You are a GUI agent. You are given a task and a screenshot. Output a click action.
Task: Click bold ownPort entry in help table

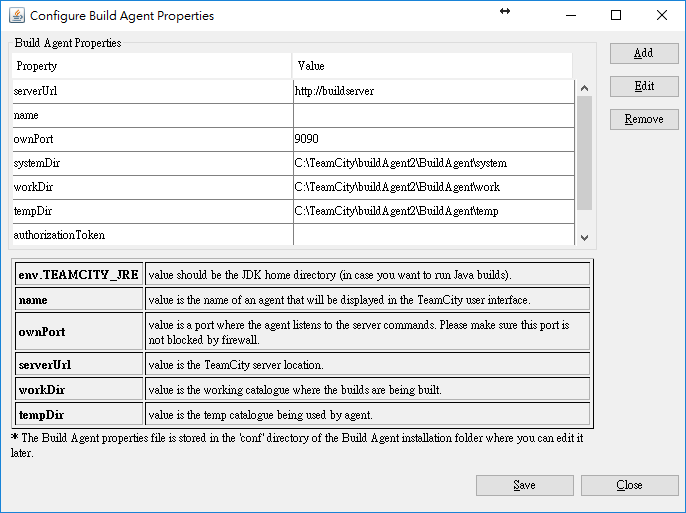coord(79,332)
